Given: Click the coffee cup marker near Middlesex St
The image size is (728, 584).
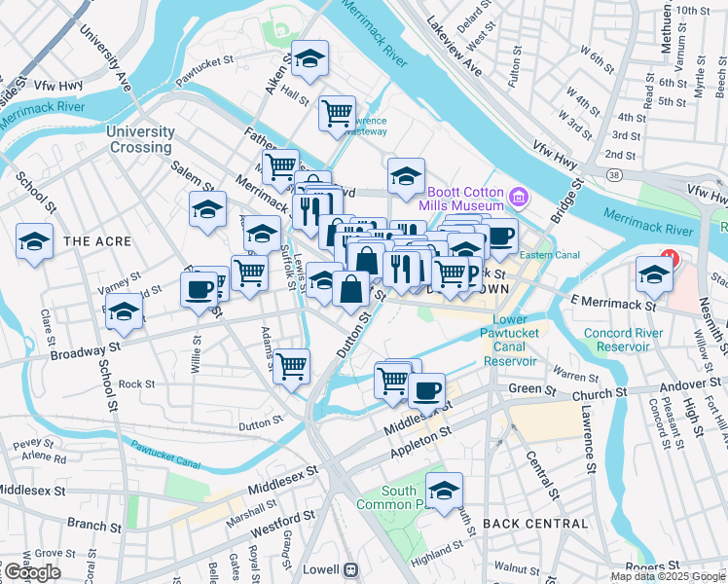Looking at the screenshot, I should 426,392.
